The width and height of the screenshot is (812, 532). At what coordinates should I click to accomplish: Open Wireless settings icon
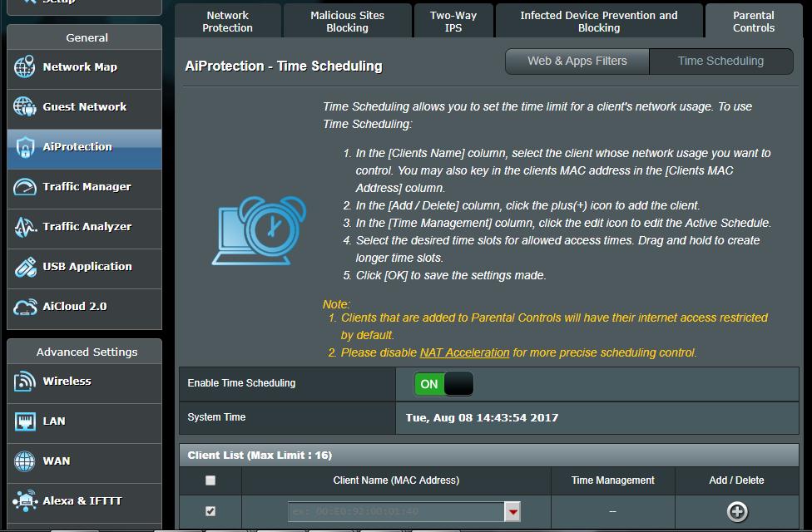[24, 382]
